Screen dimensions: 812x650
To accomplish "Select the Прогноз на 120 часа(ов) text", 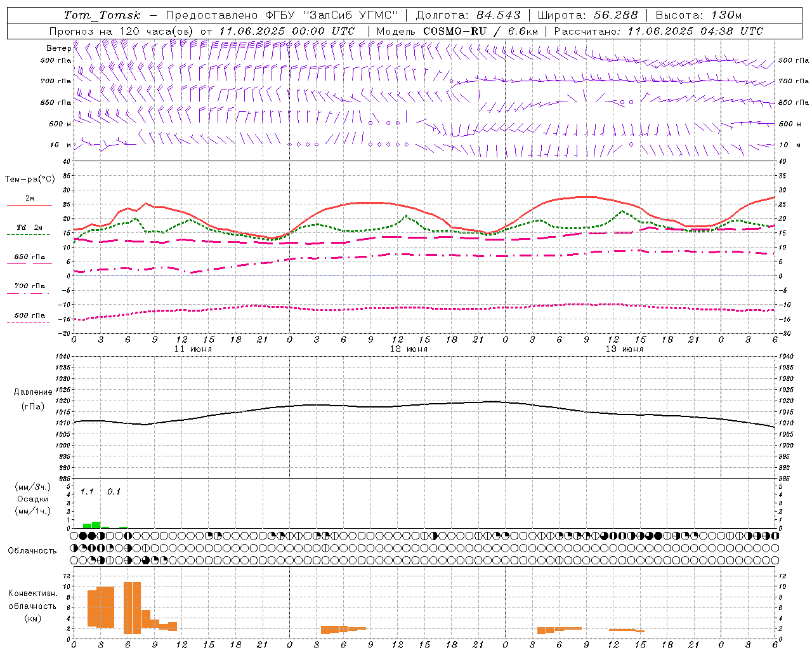I will click(x=122, y=31).
